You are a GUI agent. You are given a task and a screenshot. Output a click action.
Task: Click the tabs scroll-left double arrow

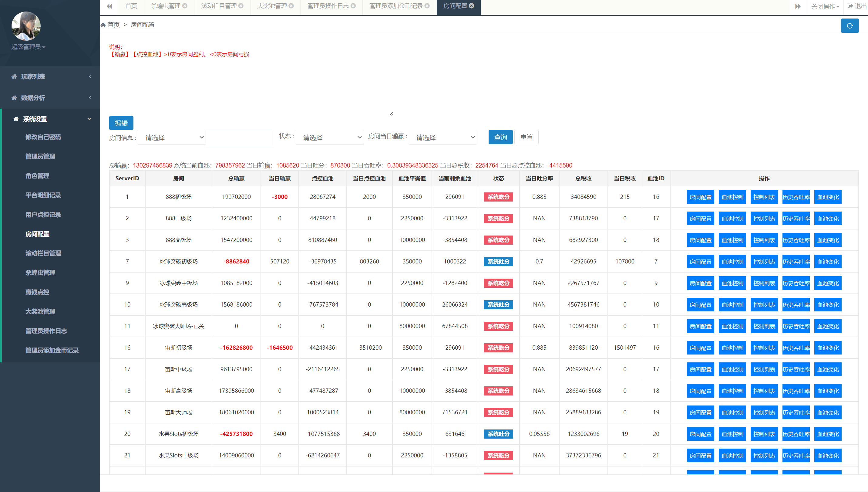tap(109, 6)
